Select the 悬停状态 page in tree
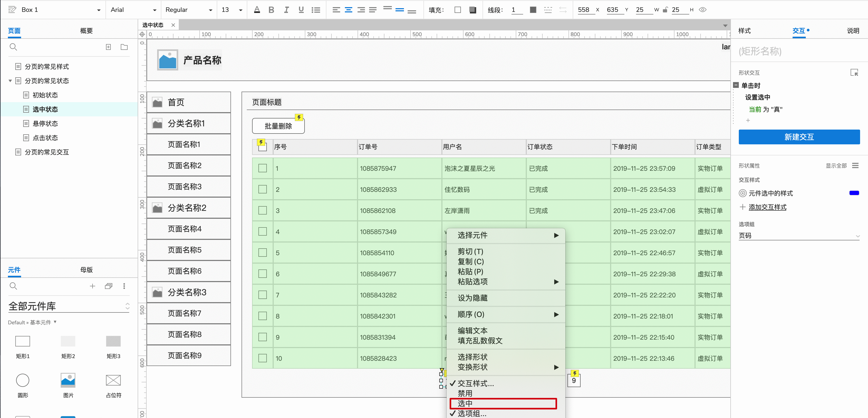This screenshot has height=418, width=868. (x=45, y=124)
